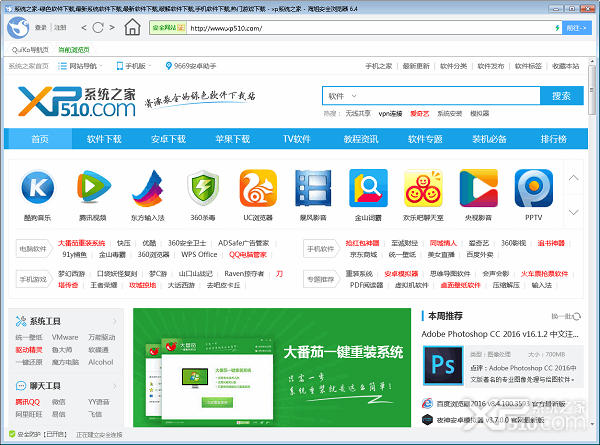Focus the address bar URL field
600x445 pixels.
pos(370,28)
